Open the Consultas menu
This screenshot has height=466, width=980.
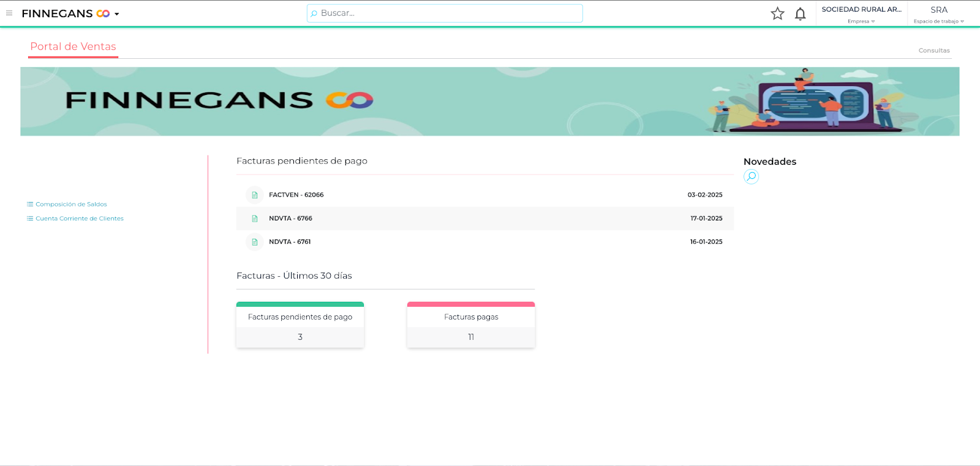pos(934,50)
